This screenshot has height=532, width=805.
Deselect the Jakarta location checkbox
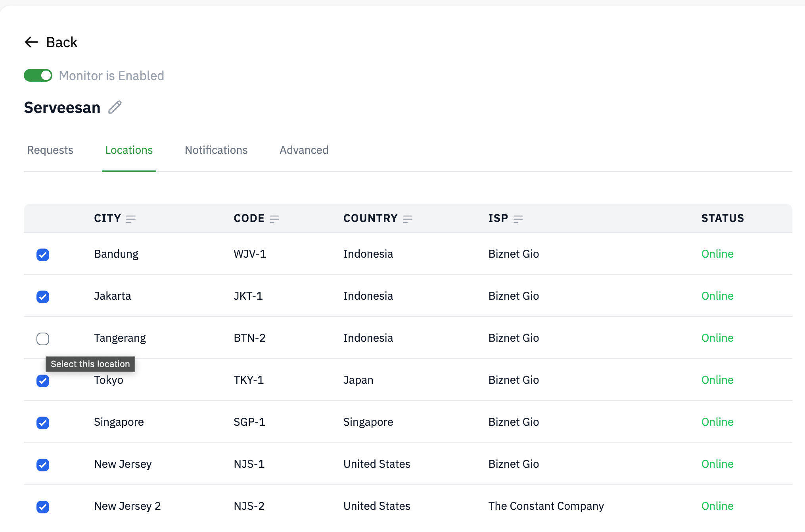(x=43, y=297)
